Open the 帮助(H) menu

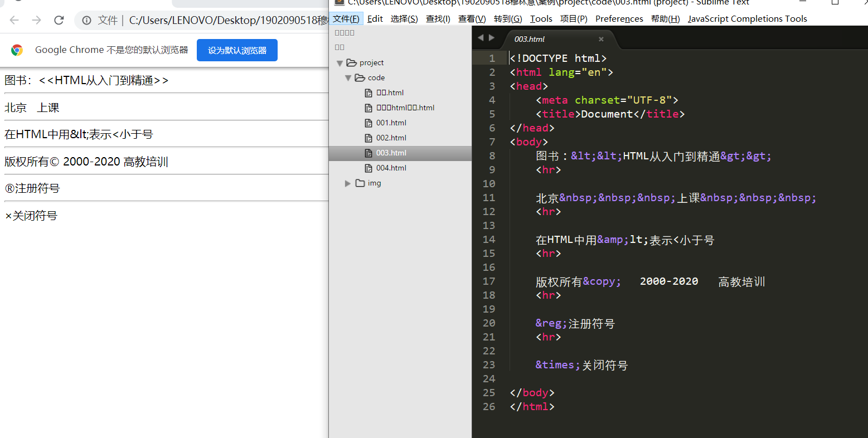[x=666, y=18]
